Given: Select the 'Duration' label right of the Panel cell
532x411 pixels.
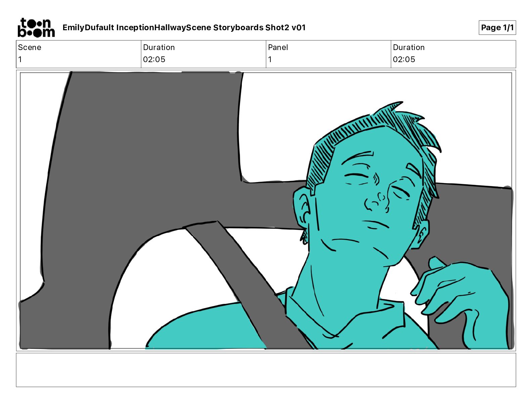Looking at the screenshot, I should pyautogui.click(x=409, y=47).
